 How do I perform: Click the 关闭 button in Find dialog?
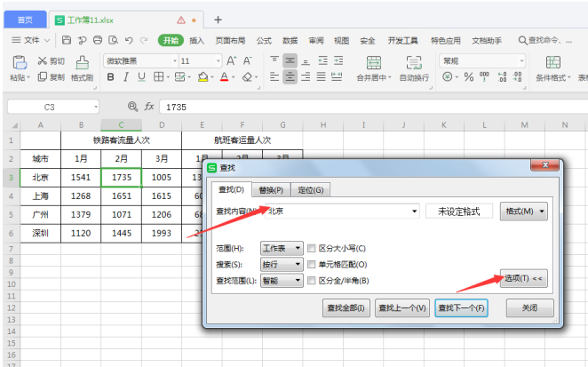pos(530,308)
